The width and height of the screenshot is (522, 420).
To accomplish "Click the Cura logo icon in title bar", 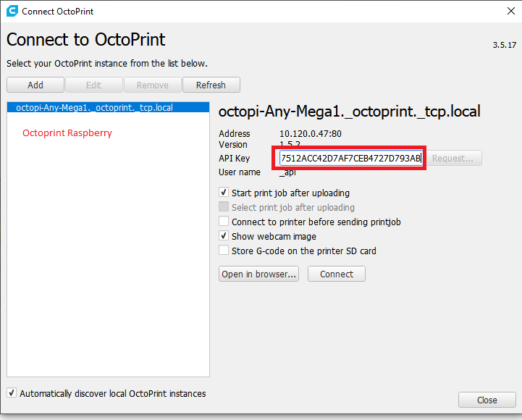I will [x=12, y=11].
